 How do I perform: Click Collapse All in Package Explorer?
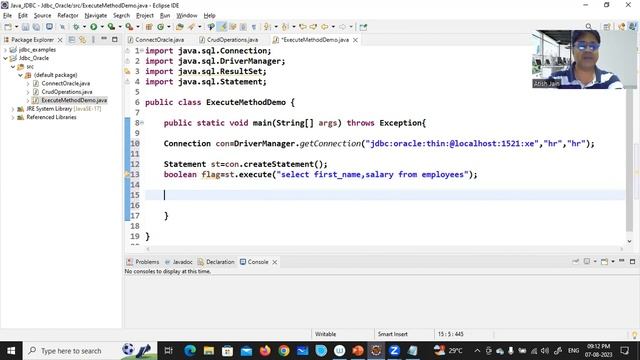point(72,40)
